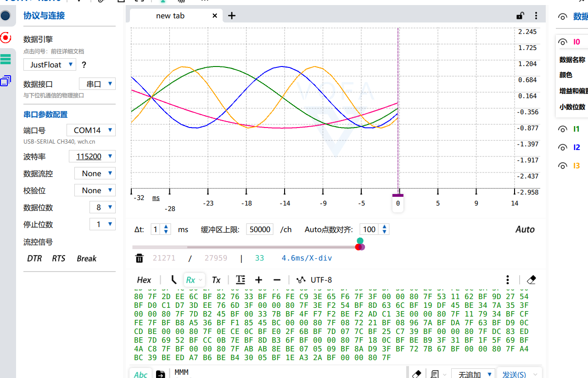
Task: Expand I3 channel settings
Action: (x=577, y=166)
